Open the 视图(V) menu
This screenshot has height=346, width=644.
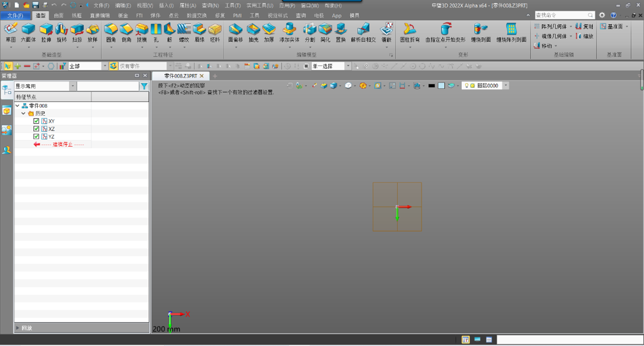(x=145, y=6)
